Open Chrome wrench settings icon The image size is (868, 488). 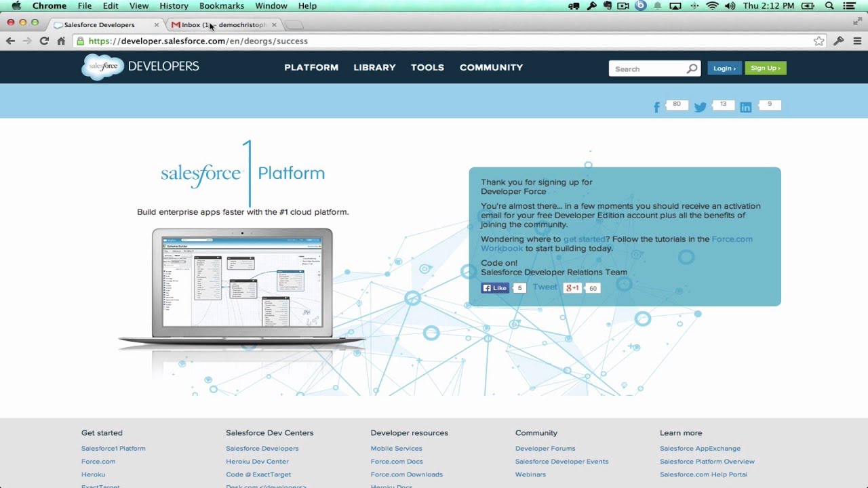(839, 41)
